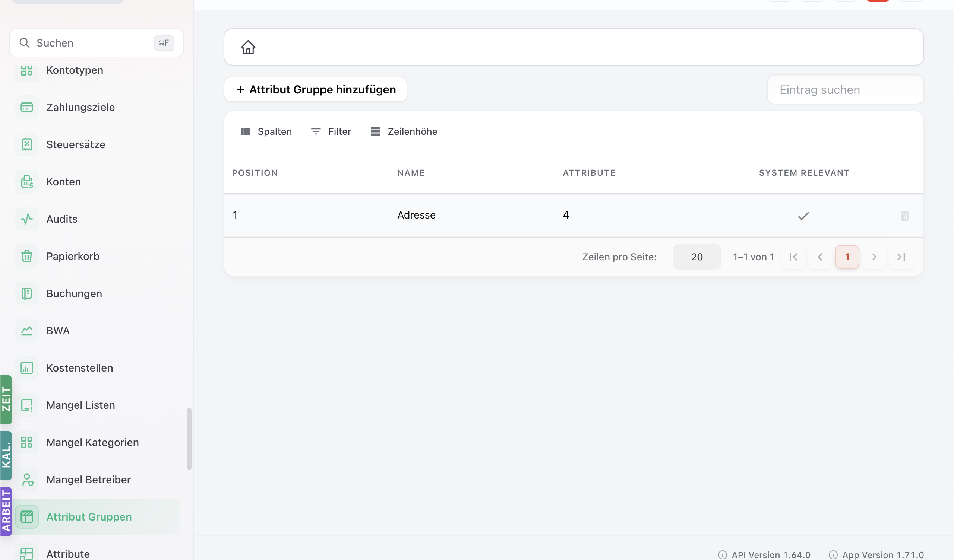Click App Version 1.71.0 text

pyautogui.click(x=883, y=555)
